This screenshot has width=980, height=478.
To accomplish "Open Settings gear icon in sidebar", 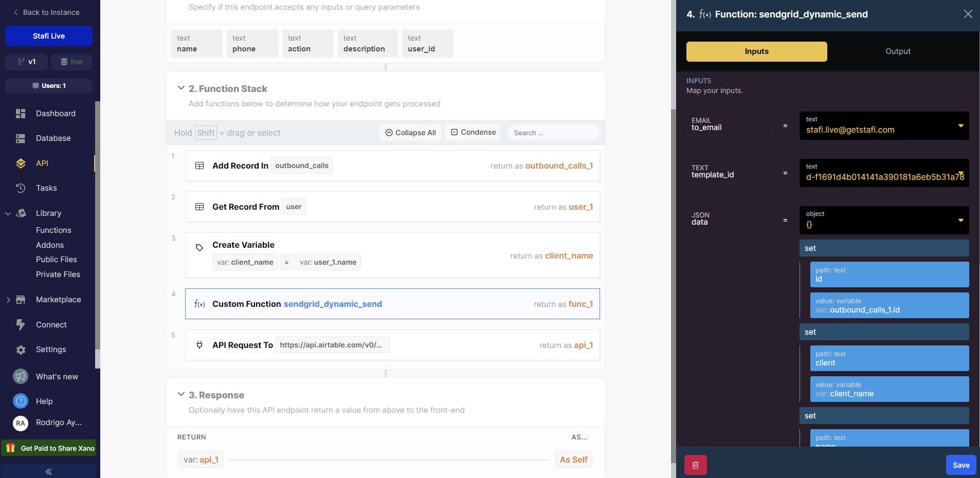I will (21, 350).
